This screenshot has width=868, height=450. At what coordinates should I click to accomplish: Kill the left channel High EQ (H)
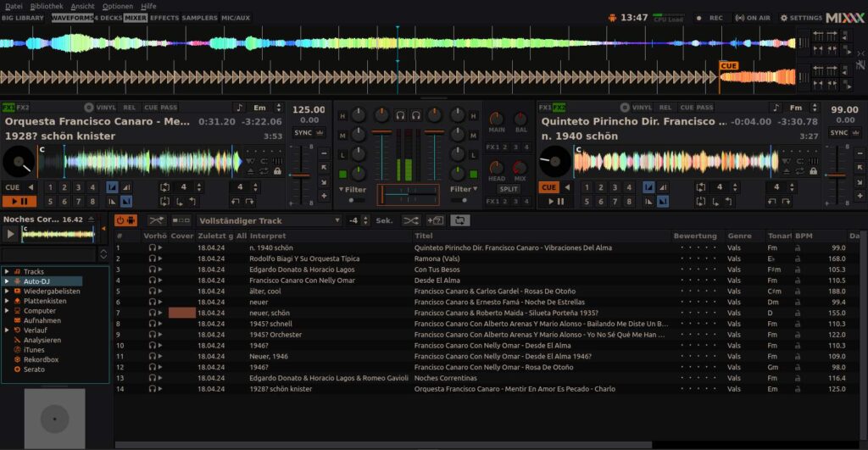tap(342, 116)
